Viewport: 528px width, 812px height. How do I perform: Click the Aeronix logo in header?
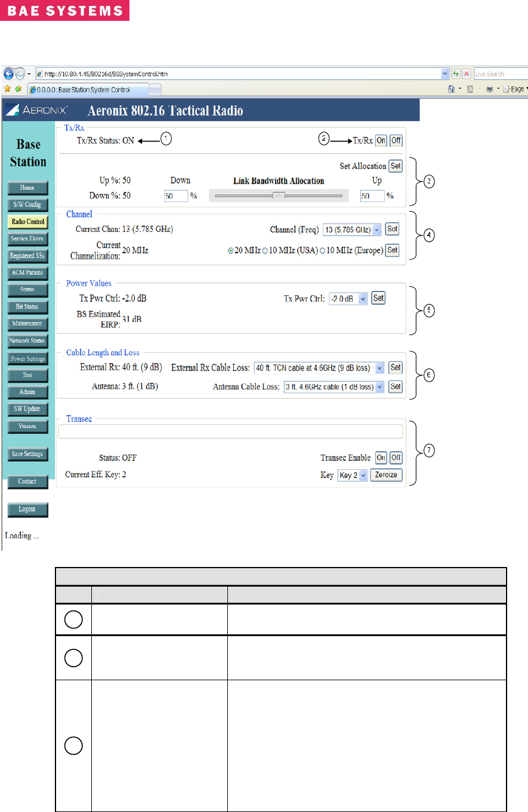[x=38, y=110]
